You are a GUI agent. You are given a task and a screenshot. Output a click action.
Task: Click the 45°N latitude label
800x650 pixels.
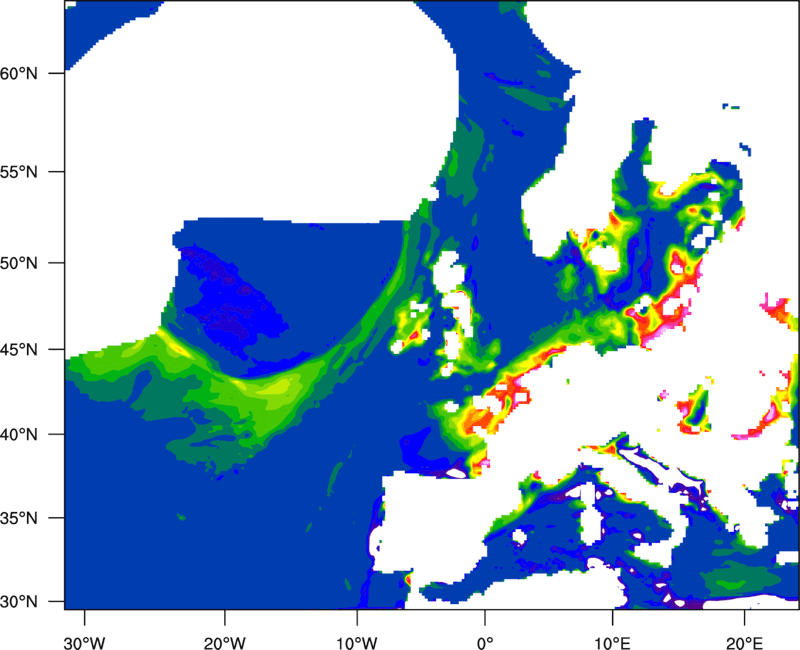(19, 350)
